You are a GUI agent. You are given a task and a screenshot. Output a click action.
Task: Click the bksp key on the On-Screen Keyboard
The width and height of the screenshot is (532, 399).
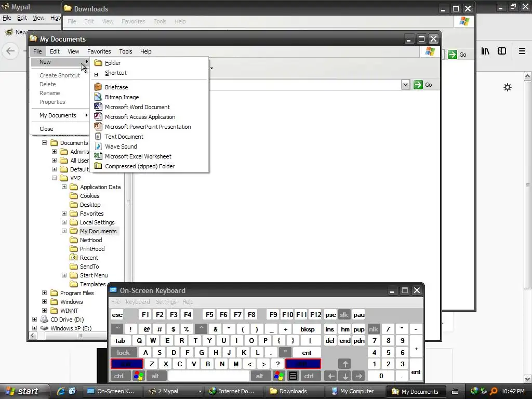(x=308, y=329)
